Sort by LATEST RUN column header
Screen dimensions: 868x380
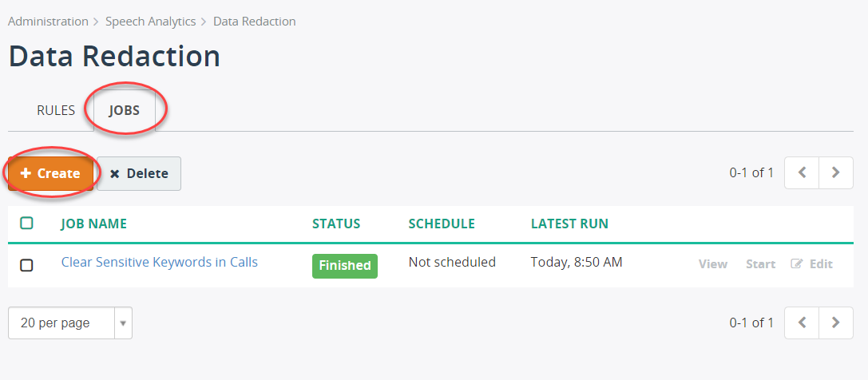tap(569, 224)
